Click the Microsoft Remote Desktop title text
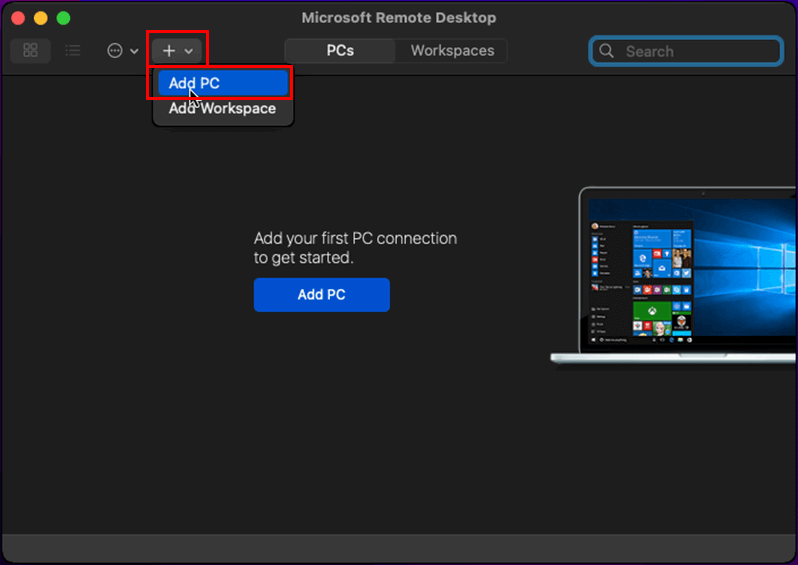The image size is (798, 565). pos(399,18)
